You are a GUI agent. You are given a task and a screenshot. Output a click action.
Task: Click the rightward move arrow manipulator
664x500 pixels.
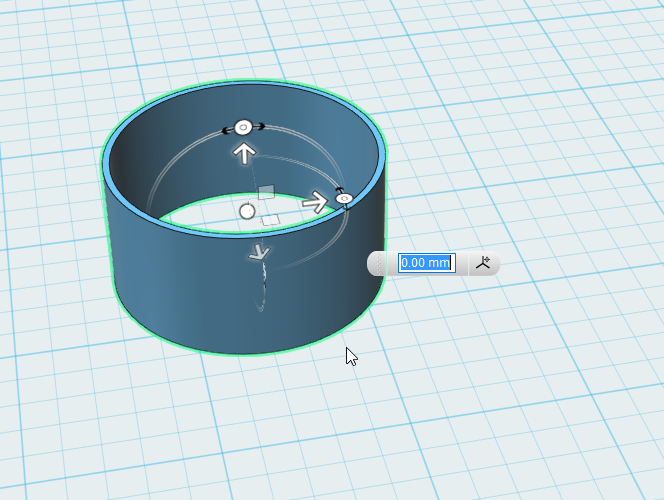315,202
